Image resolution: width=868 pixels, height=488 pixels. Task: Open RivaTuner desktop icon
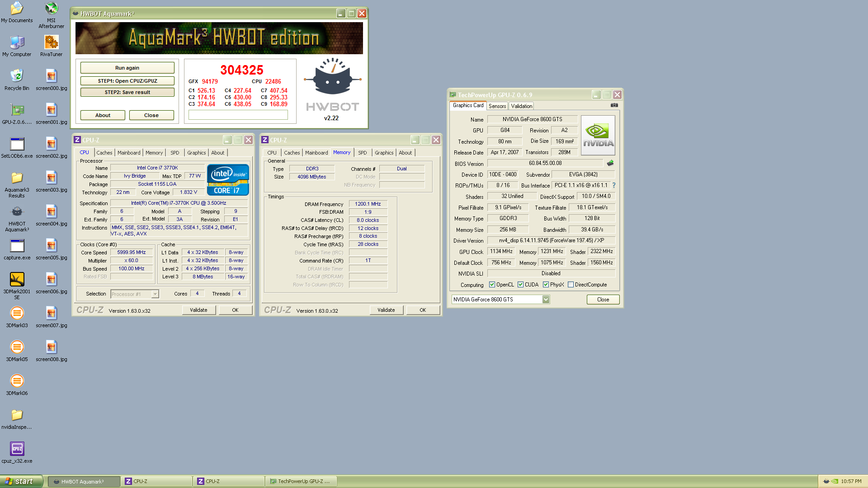(x=51, y=46)
